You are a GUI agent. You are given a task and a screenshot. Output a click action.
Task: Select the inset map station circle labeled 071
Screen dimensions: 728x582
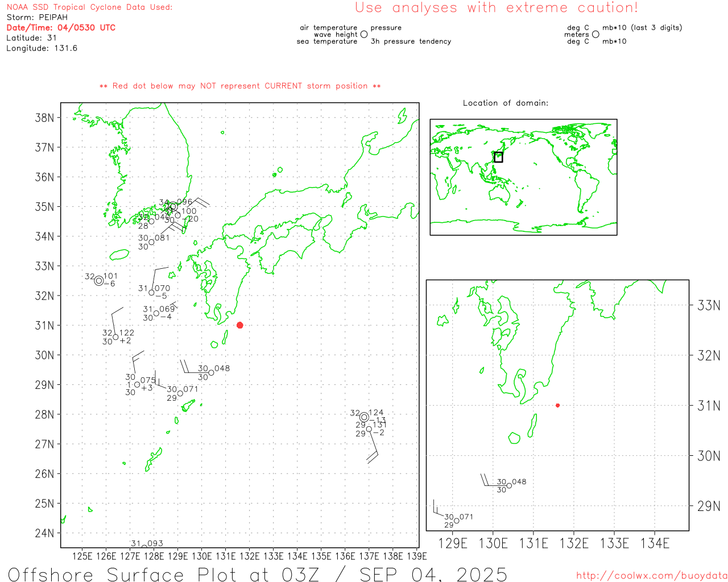(x=456, y=521)
